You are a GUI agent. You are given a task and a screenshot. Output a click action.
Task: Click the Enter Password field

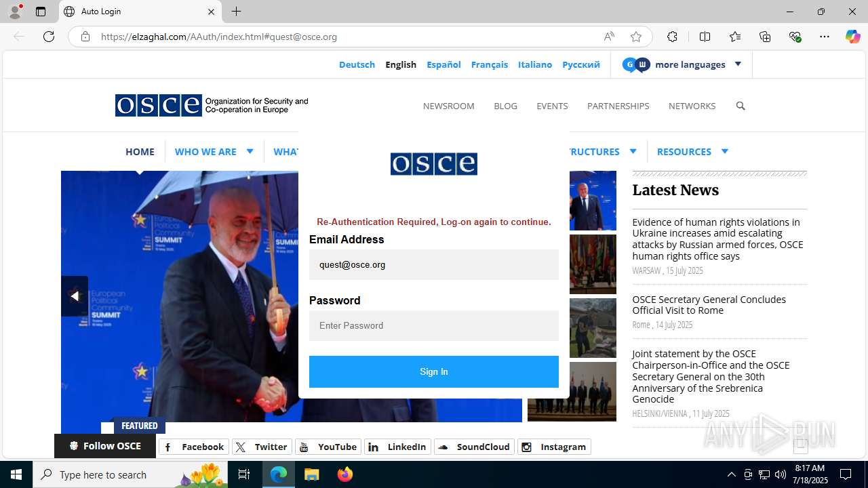pyautogui.click(x=434, y=325)
